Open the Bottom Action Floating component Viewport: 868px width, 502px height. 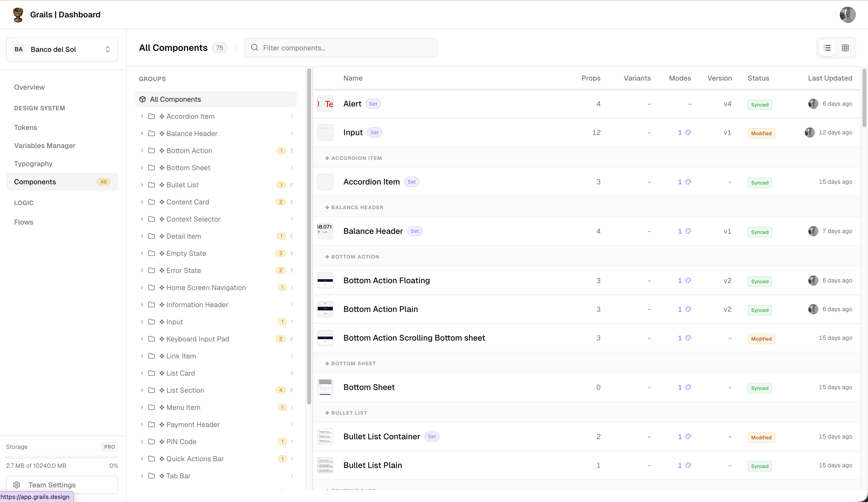386,280
